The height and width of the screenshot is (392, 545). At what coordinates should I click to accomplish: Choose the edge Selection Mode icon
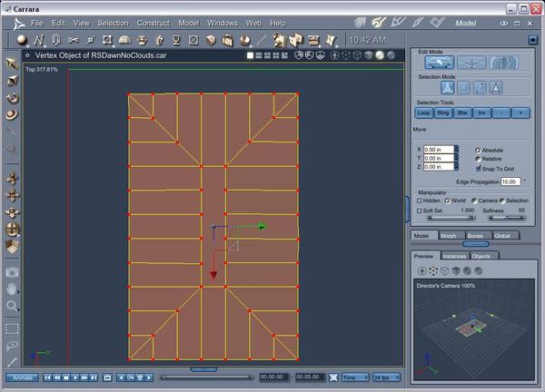click(480, 87)
